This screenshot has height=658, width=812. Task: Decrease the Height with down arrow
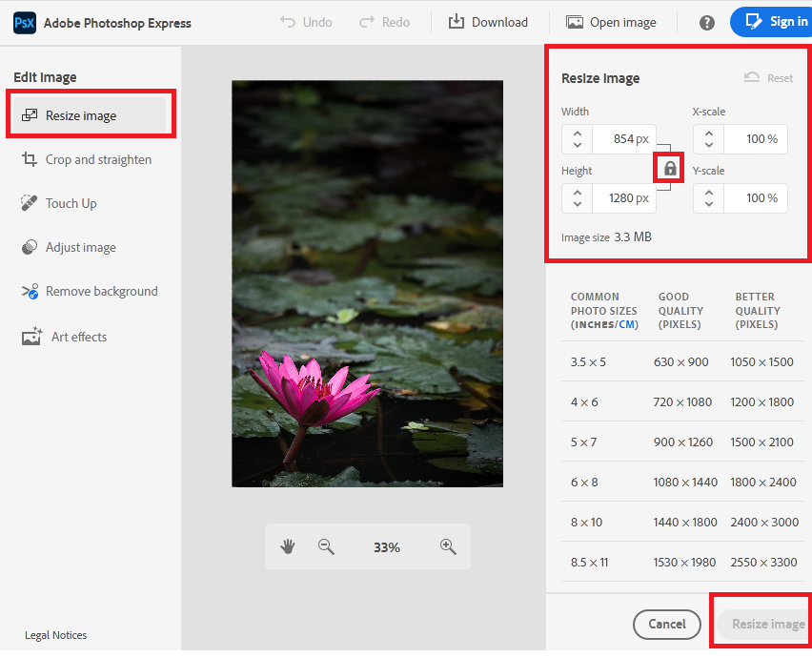(578, 204)
